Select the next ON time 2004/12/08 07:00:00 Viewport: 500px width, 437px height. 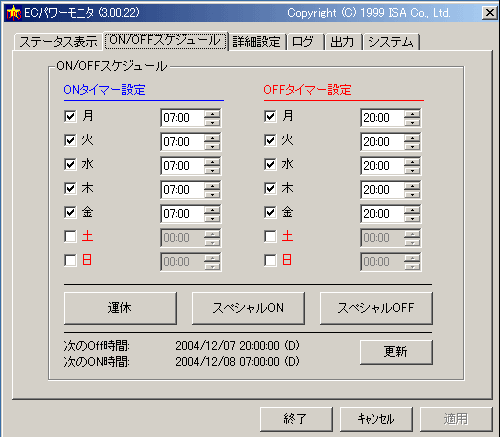click(x=237, y=362)
